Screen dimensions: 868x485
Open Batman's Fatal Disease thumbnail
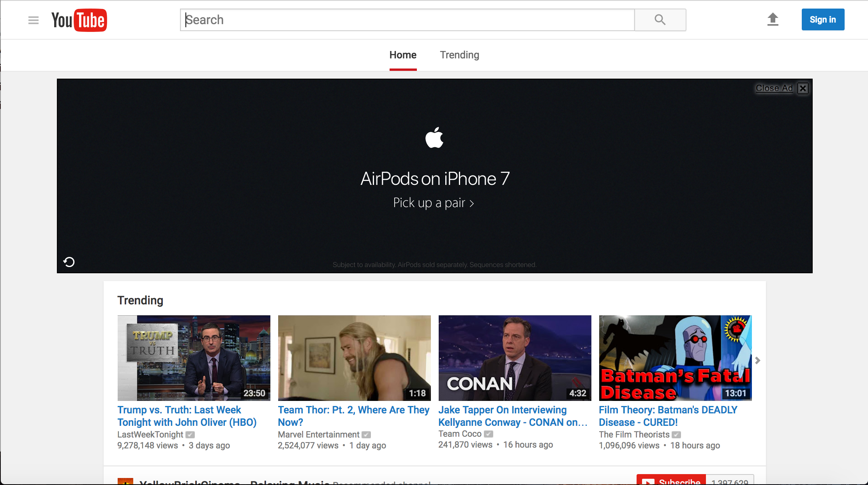(676, 358)
